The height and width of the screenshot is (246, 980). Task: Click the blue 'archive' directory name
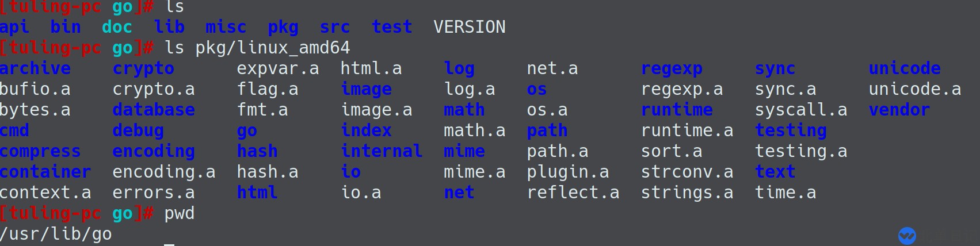(x=35, y=68)
